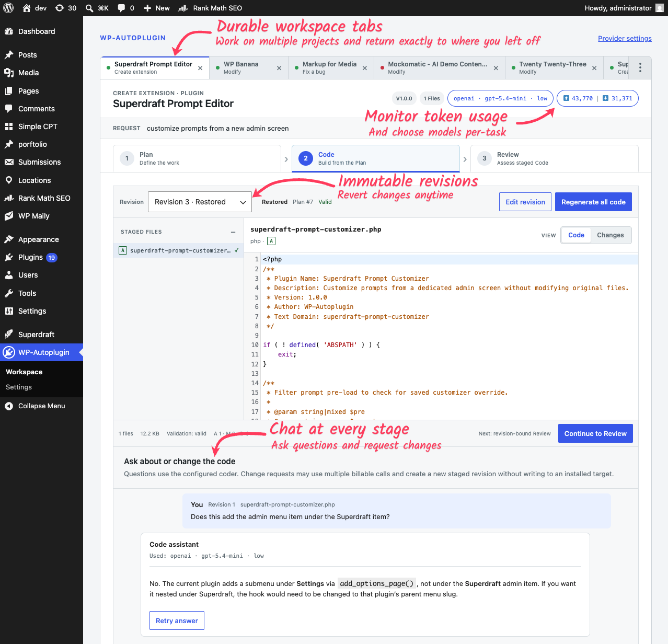Image resolution: width=668 pixels, height=644 pixels.
Task: Open the comments bubble in admin bar
Action: pyautogui.click(x=126, y=8)
